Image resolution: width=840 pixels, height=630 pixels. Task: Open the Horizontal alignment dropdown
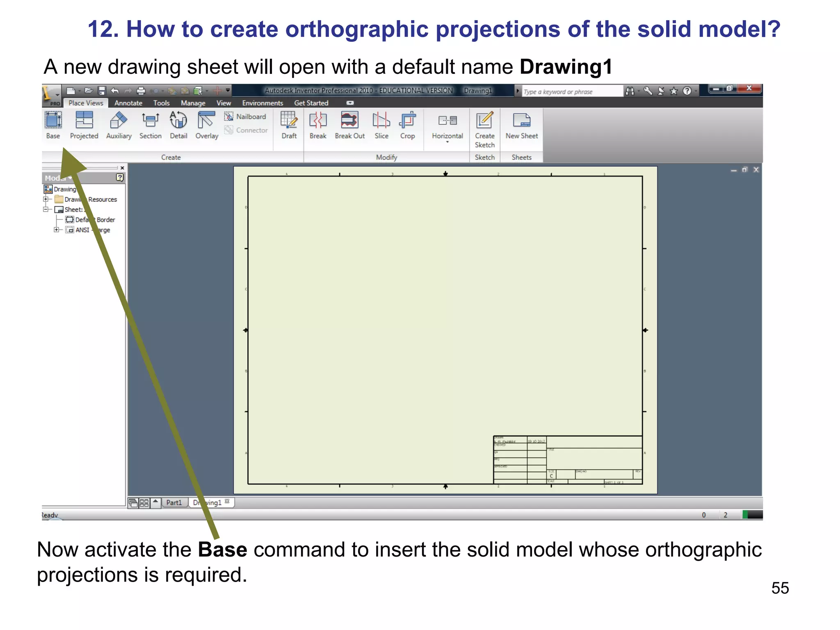447,141
